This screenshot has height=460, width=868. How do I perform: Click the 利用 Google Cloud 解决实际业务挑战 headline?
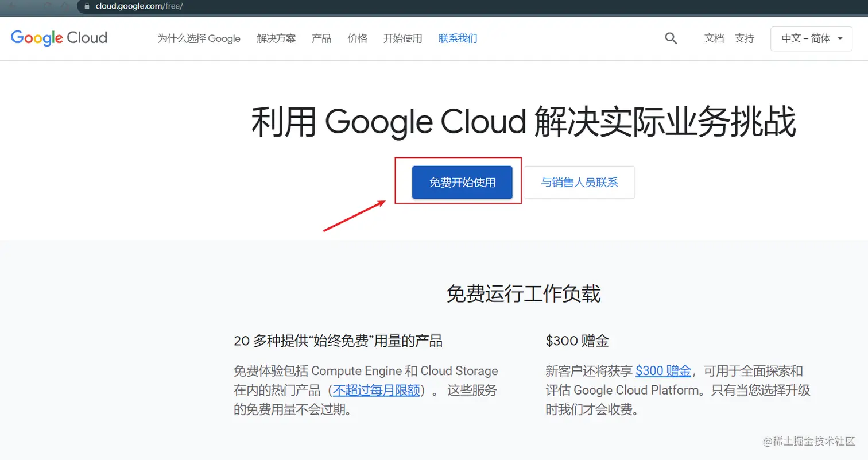click(x=524, y=122)
